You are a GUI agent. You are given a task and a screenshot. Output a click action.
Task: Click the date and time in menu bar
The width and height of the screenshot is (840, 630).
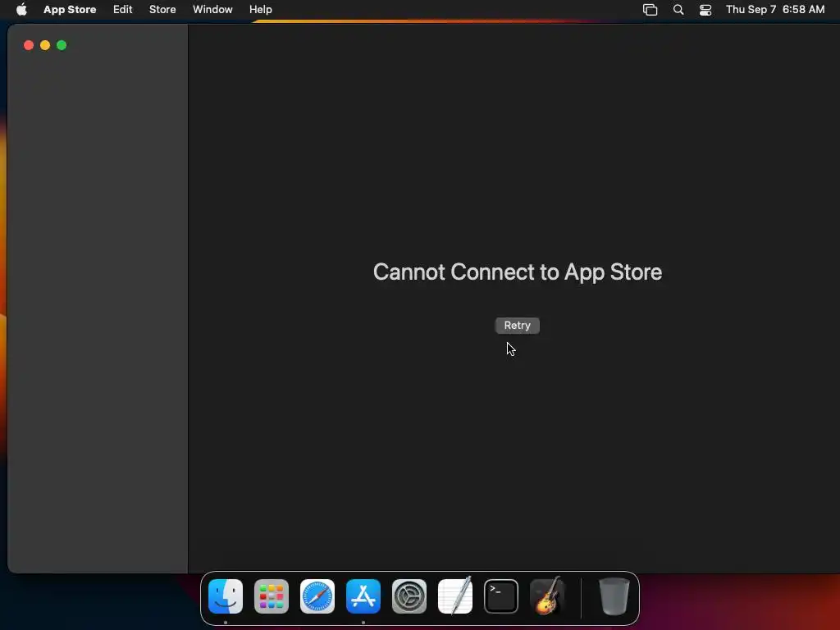[775, 10]
